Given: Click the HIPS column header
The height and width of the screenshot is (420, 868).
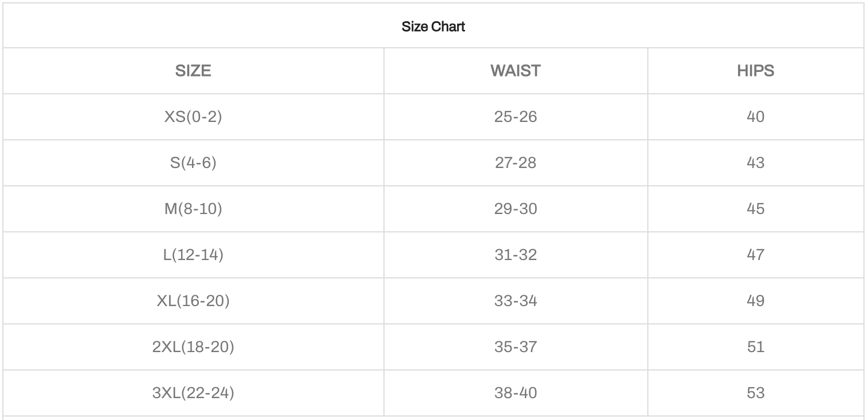Looking at the screenshot, I should point(755,71).
